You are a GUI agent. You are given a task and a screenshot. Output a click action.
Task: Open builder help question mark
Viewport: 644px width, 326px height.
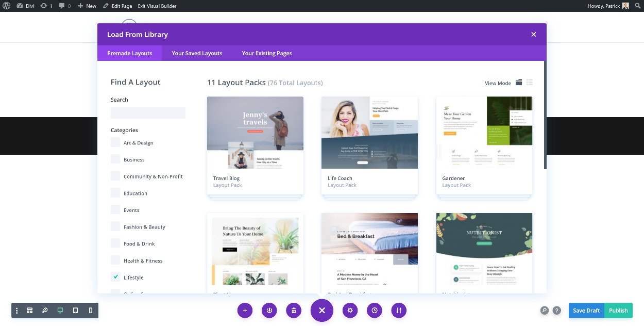557,311
